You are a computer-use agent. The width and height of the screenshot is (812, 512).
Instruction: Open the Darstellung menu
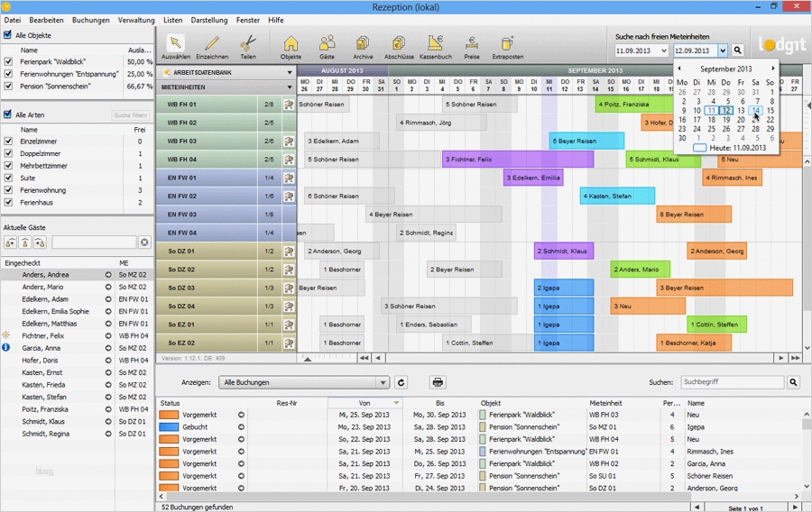209,20
